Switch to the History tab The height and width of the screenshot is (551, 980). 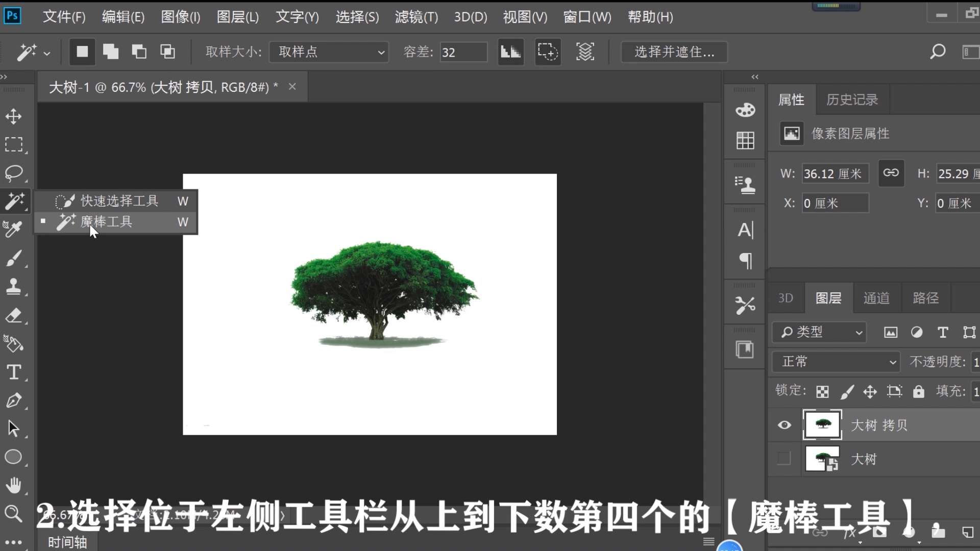(x=852, y=99)
